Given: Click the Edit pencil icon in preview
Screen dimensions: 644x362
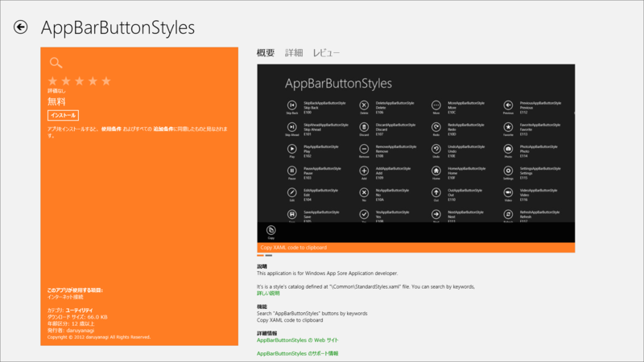Looking at the screenshot, I should (x=291, y=192).
